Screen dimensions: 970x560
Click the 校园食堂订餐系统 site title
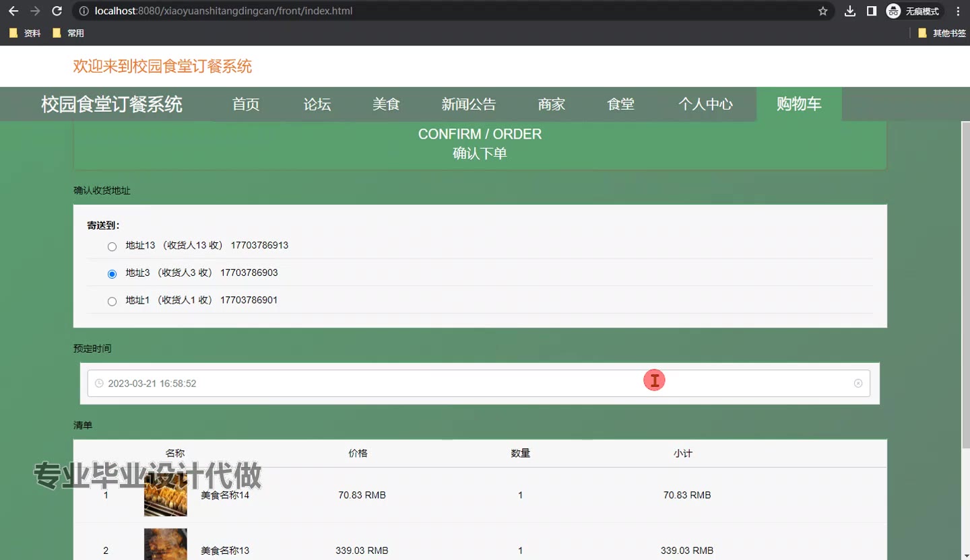point(112,104)
